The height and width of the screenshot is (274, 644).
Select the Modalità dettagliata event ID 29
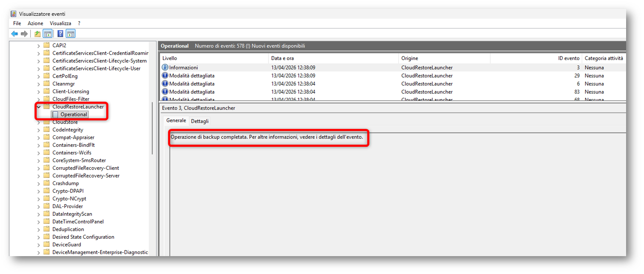click(192, 76)
